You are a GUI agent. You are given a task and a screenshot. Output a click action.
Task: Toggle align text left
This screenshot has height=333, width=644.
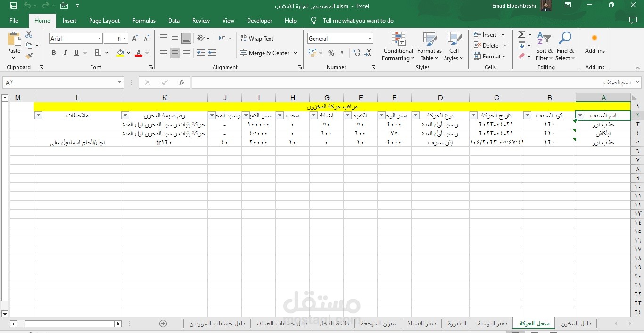coord(164,53)
